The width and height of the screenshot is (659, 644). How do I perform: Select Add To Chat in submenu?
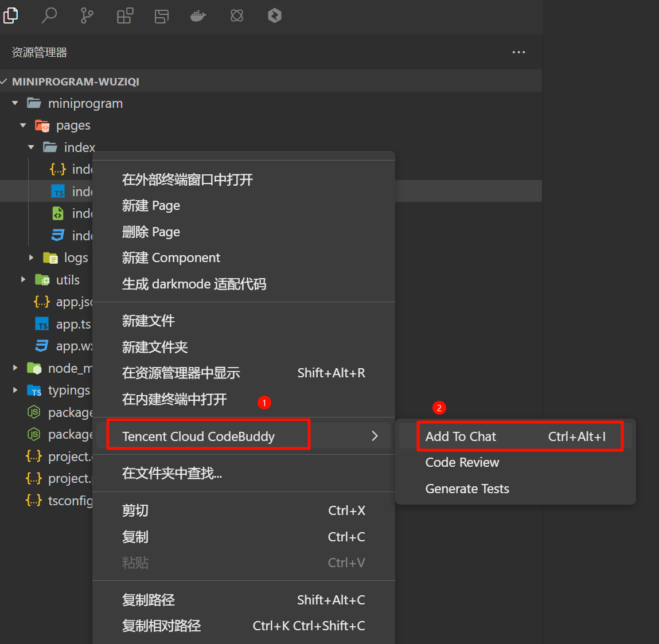click(x=461, y=436)
